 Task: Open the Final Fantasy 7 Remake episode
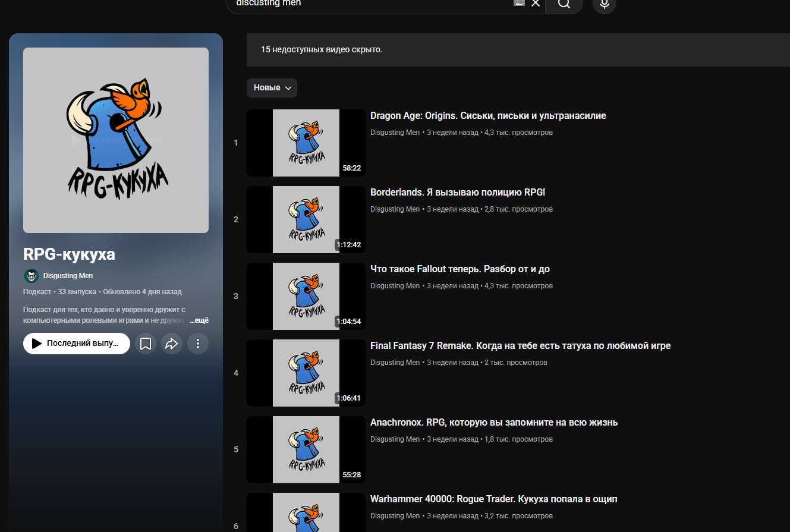coord(520,346)
